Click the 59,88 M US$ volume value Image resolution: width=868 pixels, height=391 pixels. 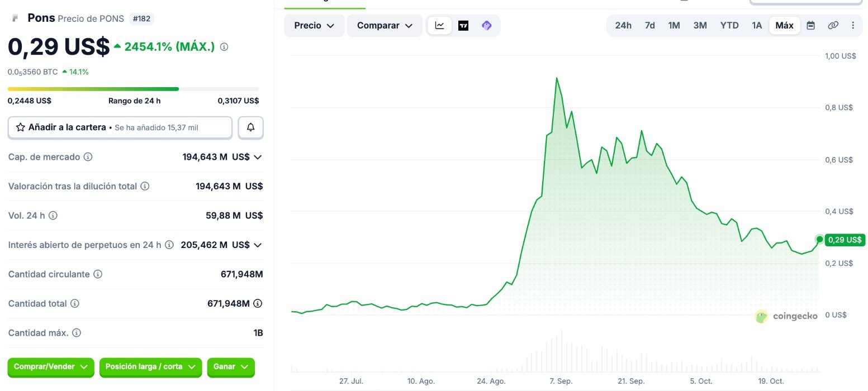tap(234, 216)
